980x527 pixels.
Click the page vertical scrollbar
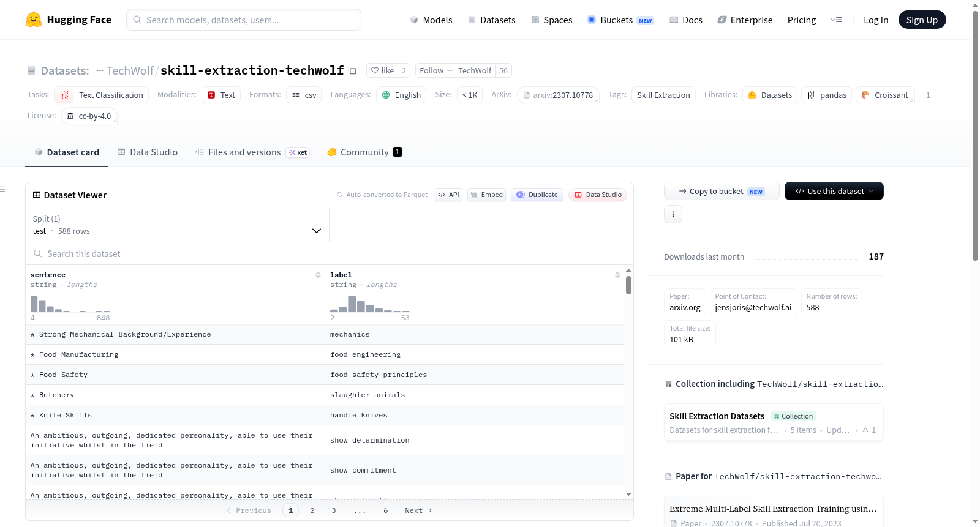976,135
